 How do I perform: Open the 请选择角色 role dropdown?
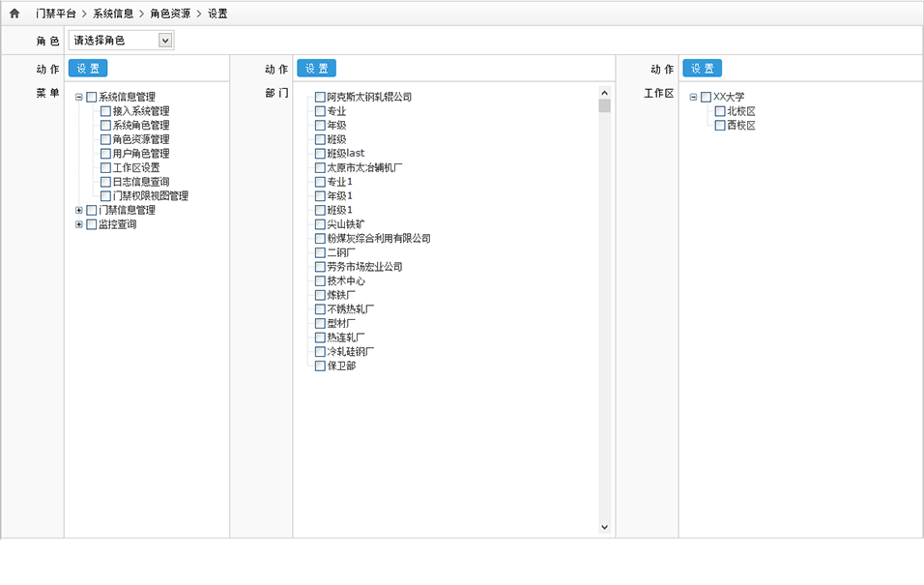165,41
